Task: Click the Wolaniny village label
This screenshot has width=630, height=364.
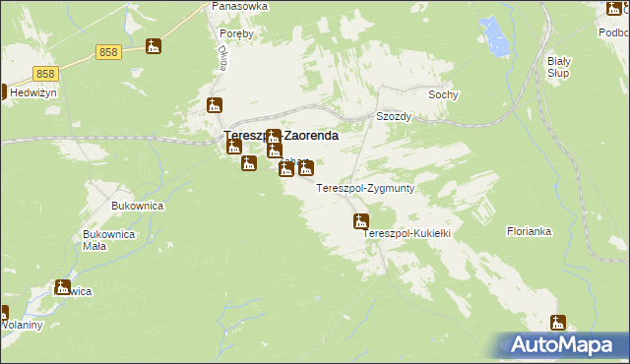Action: click(22, 325)
